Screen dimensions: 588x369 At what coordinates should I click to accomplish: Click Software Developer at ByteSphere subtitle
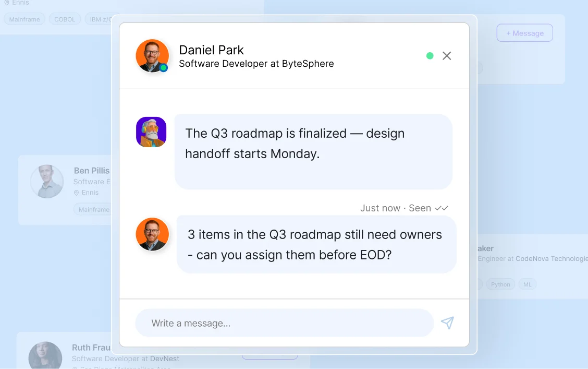click(256, 64)
